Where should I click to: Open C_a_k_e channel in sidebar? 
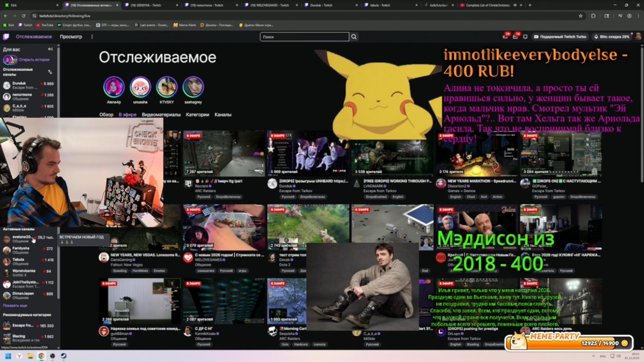(x=28, y=107)
